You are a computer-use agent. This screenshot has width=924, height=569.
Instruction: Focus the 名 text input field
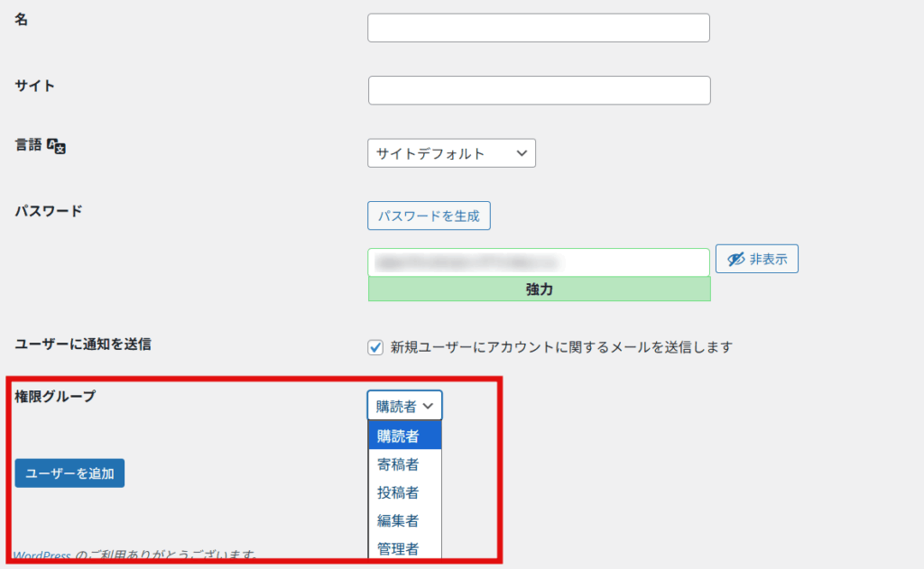(x=538, y=28)
